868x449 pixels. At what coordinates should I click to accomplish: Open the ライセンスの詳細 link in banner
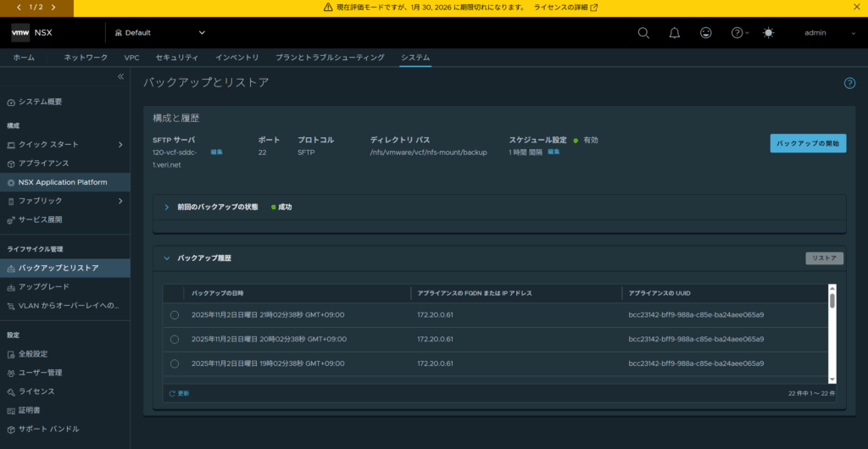(x=565, y=7)
